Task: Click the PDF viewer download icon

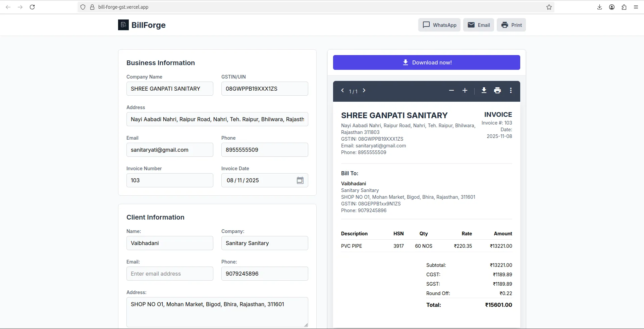Action: click(484, 91)
